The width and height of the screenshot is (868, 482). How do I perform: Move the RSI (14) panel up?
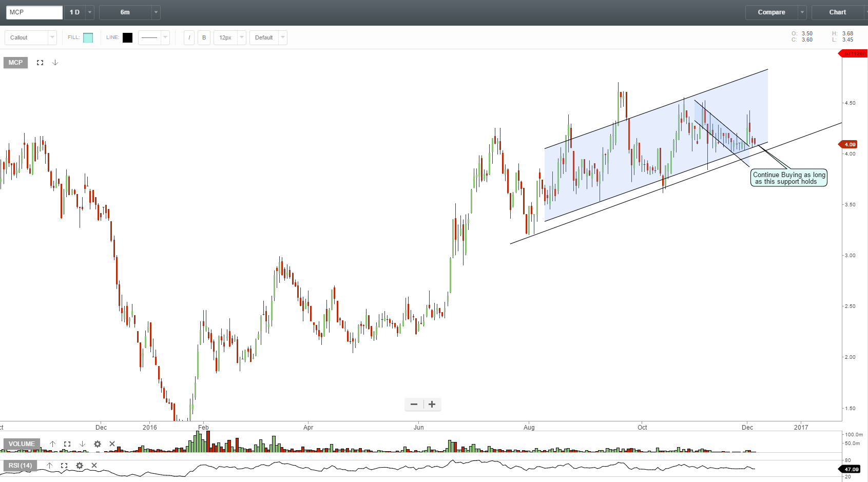(x=50, y=466)
